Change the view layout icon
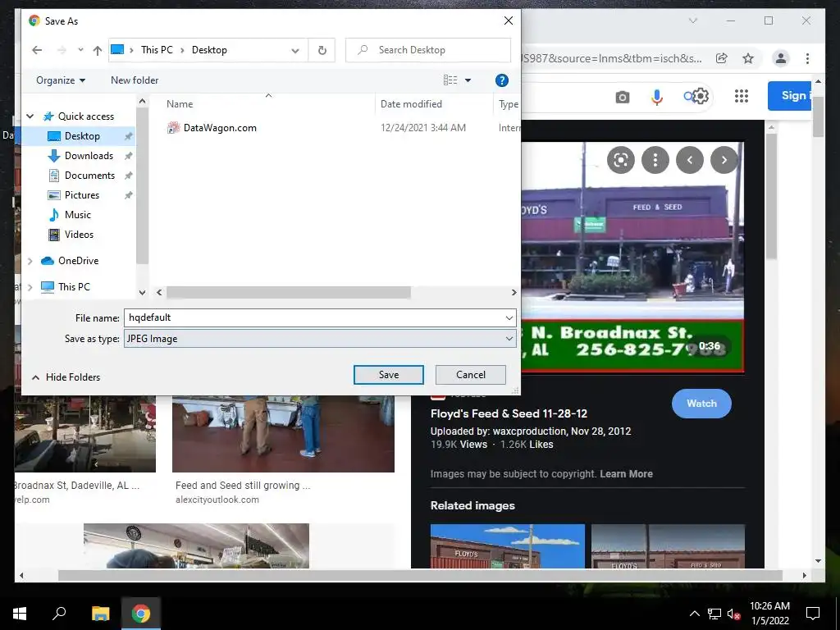This screenshot has height=630, width=840. click(x=450, y=80)
